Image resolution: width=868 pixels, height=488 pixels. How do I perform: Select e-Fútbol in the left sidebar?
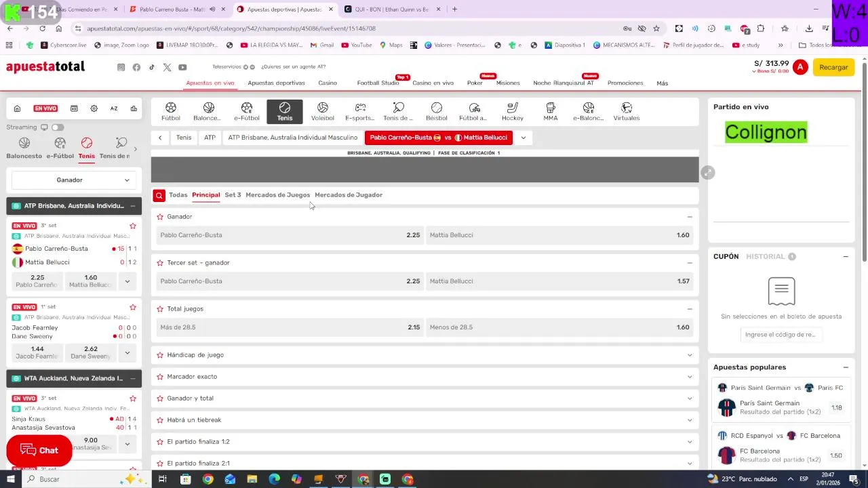(x=60, y=148)
